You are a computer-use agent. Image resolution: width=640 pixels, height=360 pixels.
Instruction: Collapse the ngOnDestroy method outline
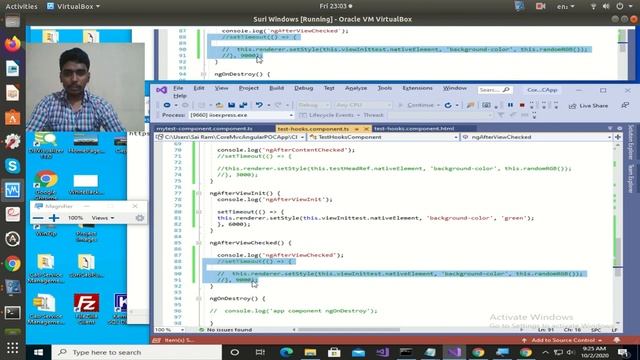click(198, 298)
